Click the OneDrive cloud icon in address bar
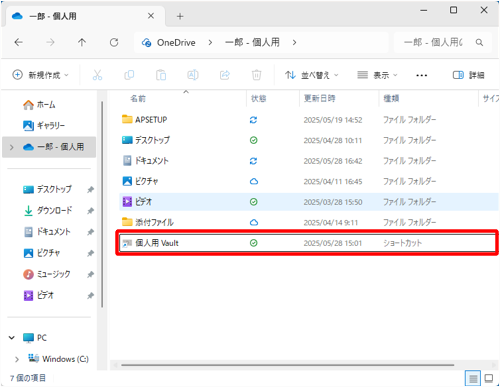 pyautogui.click(x=146, y=43)
